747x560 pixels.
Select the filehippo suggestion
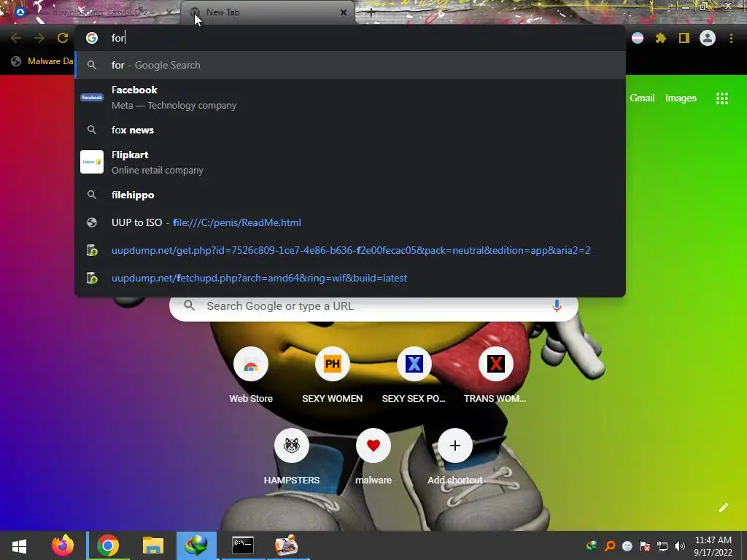pyautogui.click(x=350, y=195)
